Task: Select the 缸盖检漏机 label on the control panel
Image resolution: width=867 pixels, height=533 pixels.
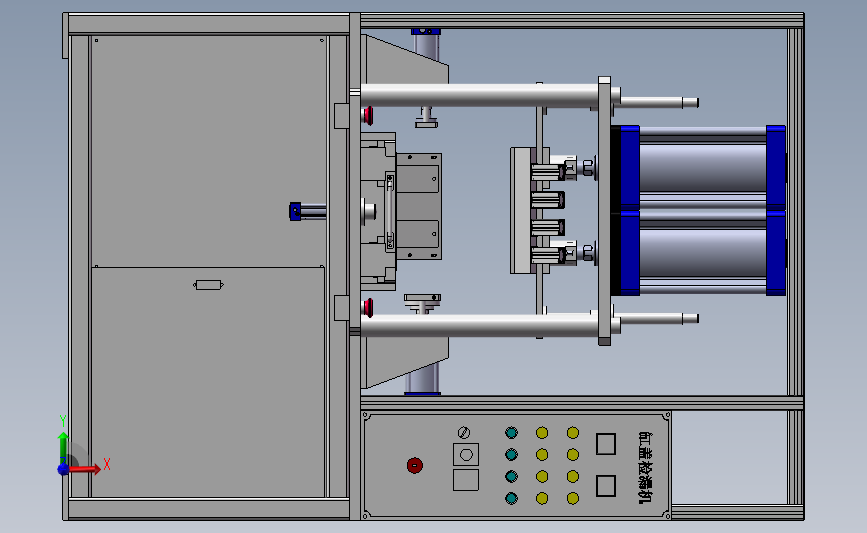Action: [645, 468]
